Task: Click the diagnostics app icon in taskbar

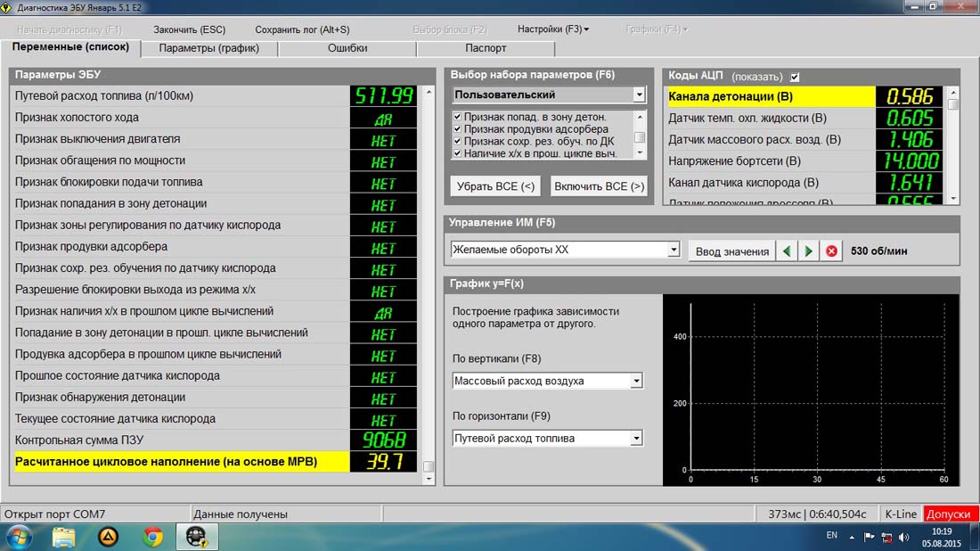Action: 197,537
